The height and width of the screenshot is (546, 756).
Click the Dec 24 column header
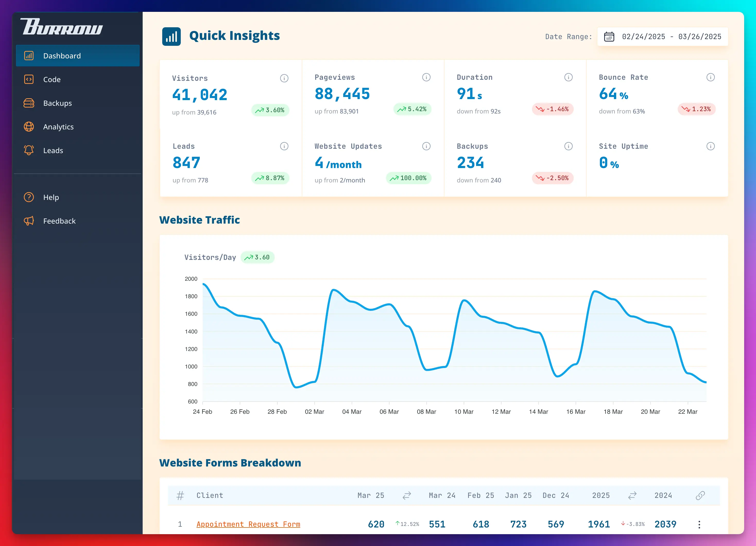click(556, 496)
